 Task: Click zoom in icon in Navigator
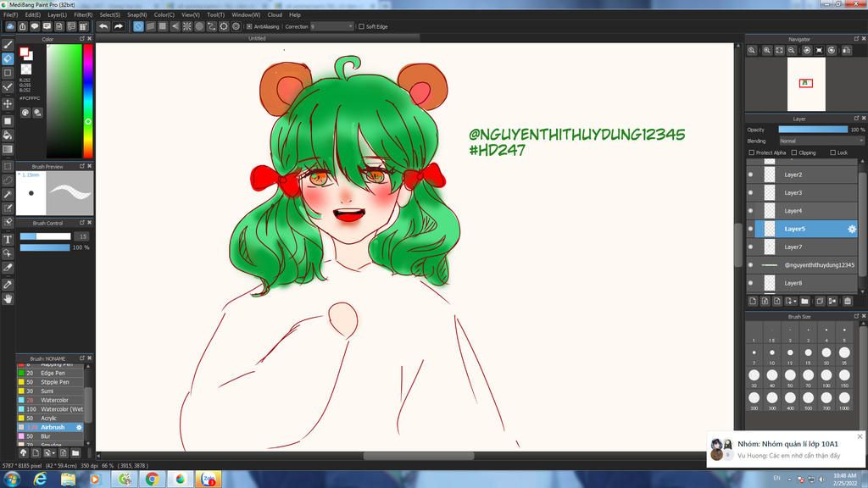coord(766,50)
